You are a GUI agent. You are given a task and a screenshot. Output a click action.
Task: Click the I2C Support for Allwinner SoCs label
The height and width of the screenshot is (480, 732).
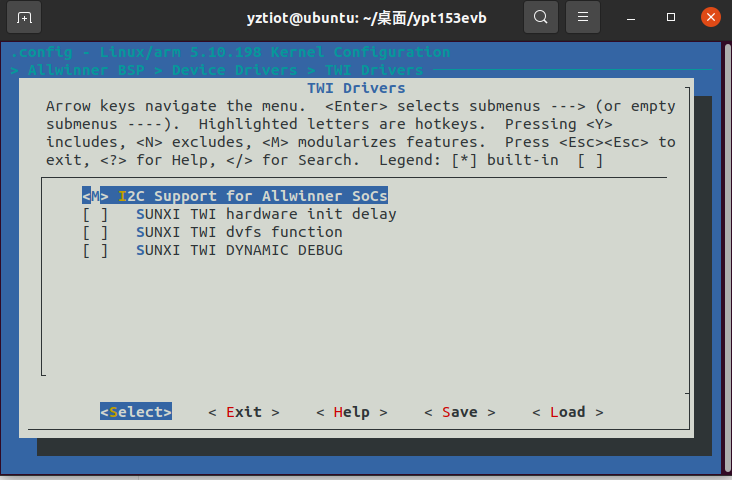click(253, 196)
